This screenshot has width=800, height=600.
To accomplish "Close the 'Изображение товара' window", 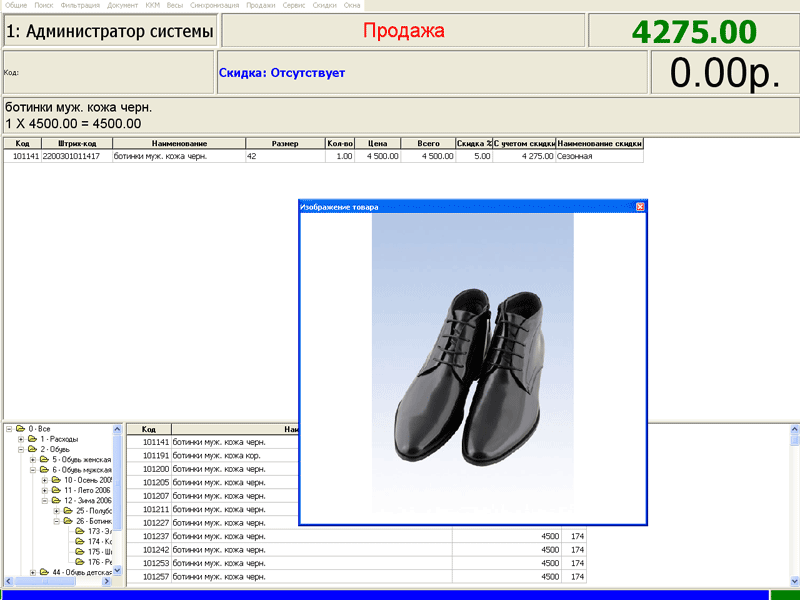I will tap(640, 207).
